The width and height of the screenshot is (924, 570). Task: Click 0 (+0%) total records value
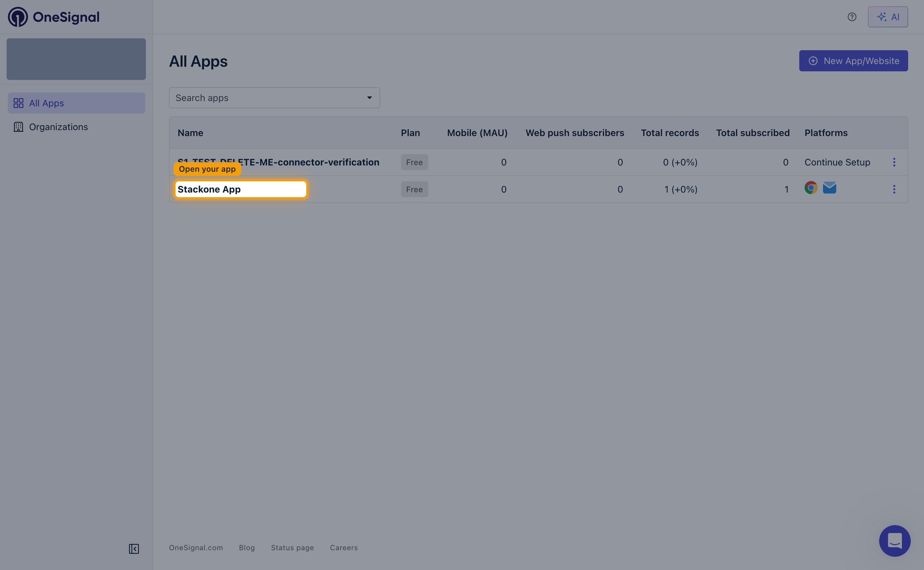point(680,162)
